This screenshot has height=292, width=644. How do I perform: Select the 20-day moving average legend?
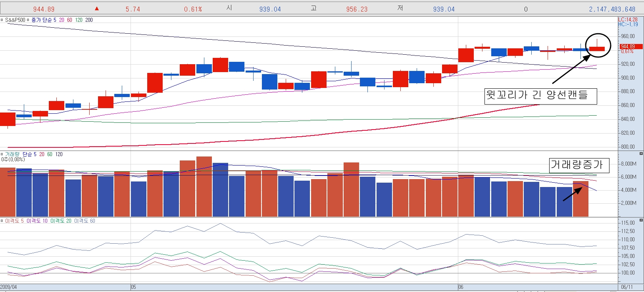pos(62,20)
